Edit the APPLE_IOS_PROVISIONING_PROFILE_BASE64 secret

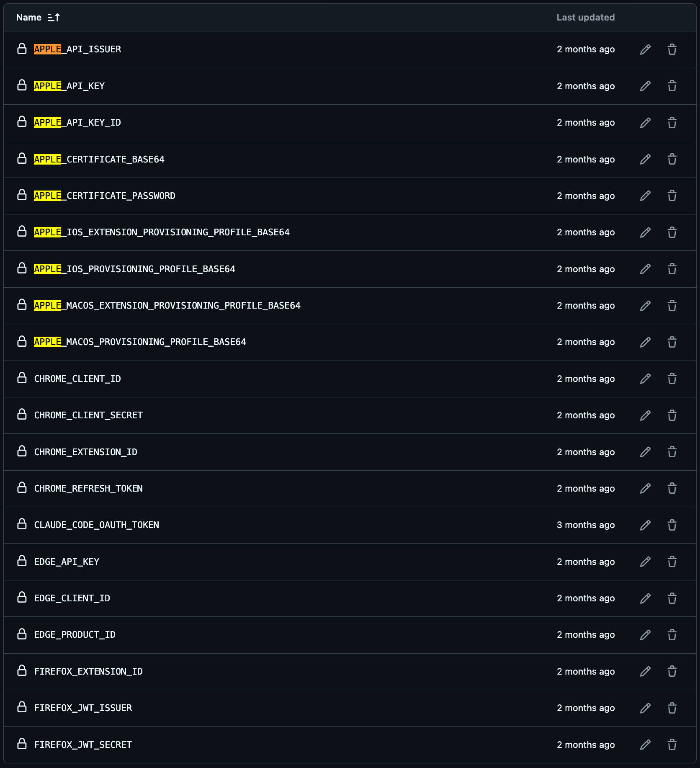coord(645,269)
